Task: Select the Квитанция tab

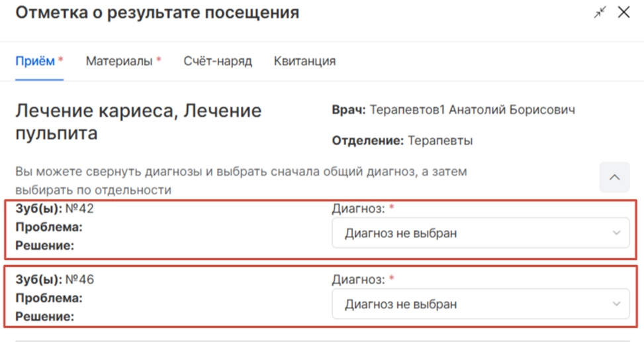Action: pos(304,61)
